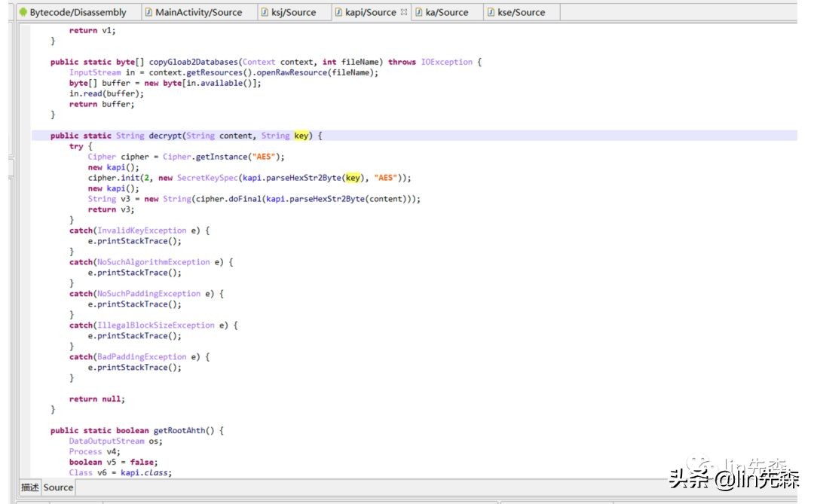Select the 描述 tab at the bottom
The image size is (814, 504).
[29, 487]
